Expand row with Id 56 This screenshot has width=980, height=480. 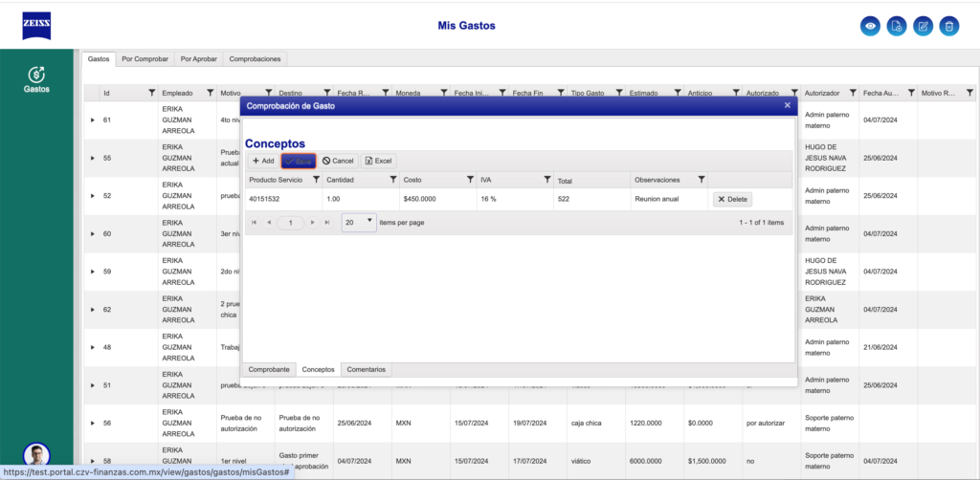[93, 424]
